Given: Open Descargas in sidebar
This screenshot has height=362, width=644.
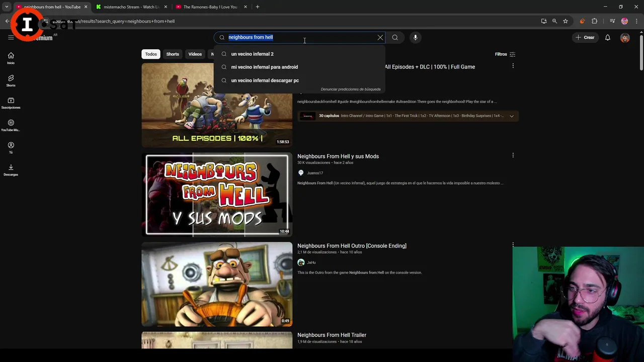Looking at the screenshot, I should (11, 170).
